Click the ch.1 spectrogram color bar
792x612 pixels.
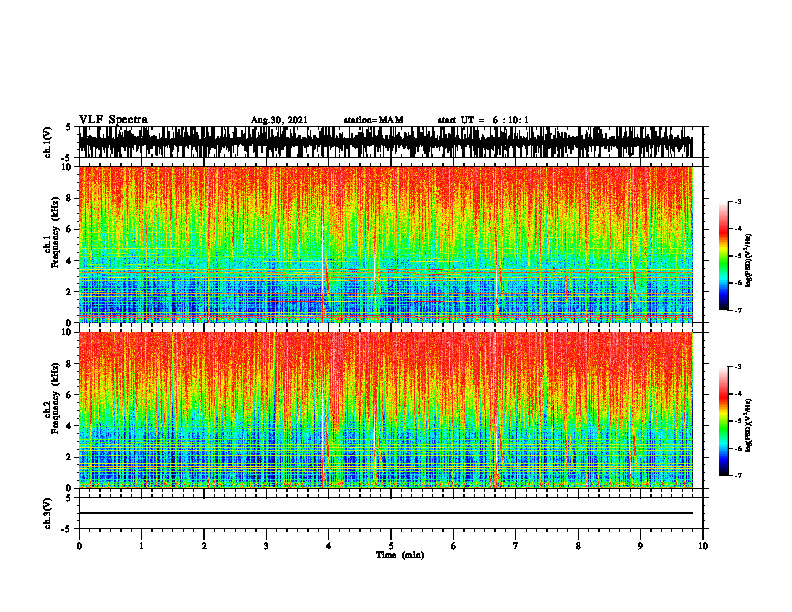723,256
